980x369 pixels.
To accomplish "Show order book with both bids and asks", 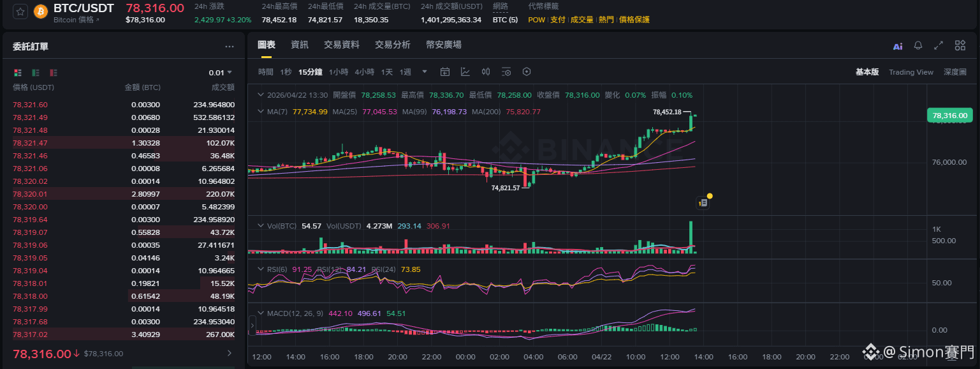I will pyautogui.click(x=18, y=73).
